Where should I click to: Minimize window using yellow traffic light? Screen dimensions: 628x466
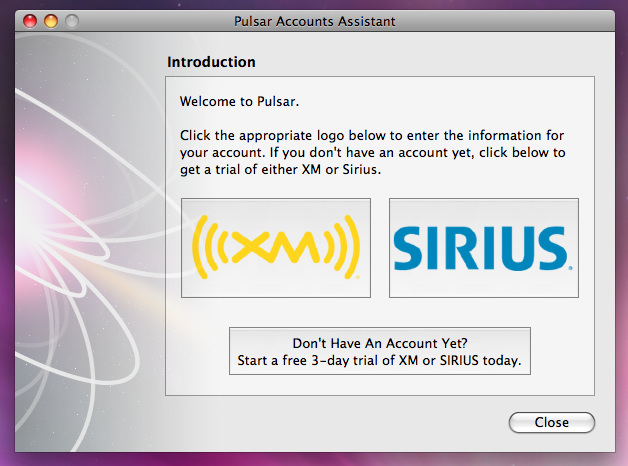coord(51,21)
